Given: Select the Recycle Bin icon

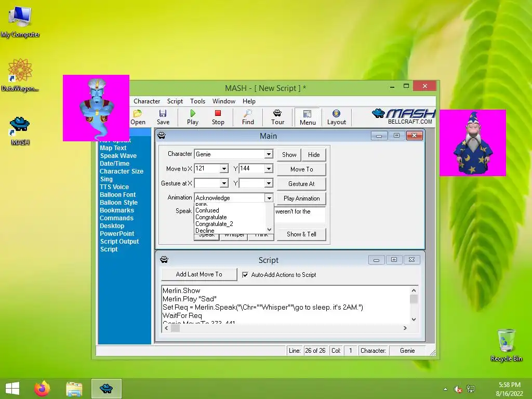Looking at the screenshot, I should (506, 345).
